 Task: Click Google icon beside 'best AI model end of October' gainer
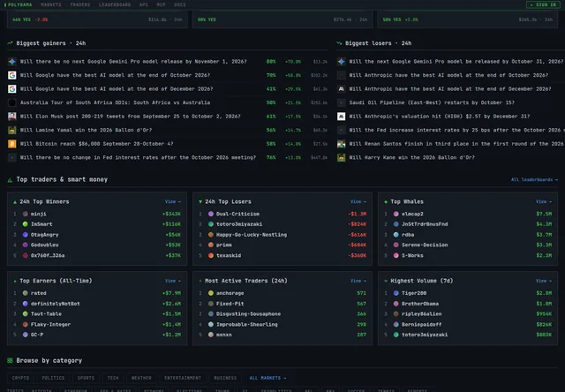tap(11, 75)
